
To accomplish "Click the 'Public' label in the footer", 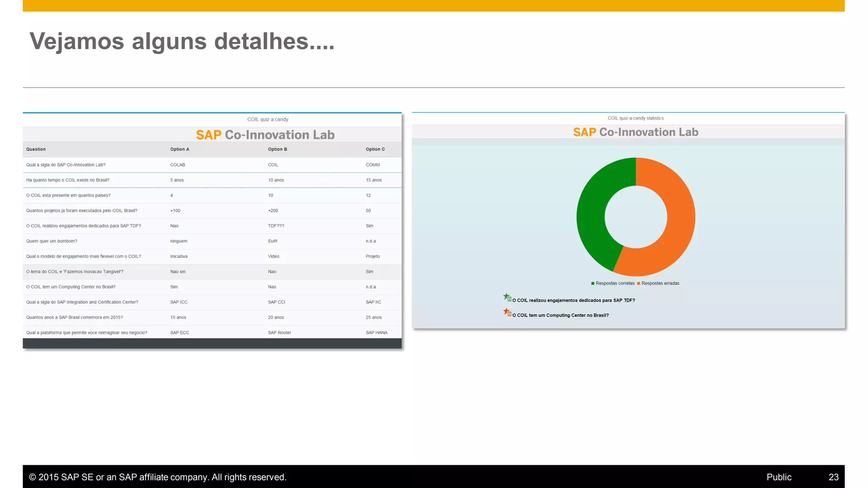I will coord(779,477).
